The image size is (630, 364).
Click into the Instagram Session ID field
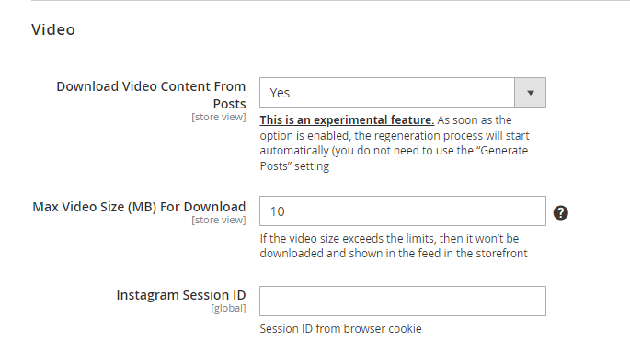(x=403, y=301)
